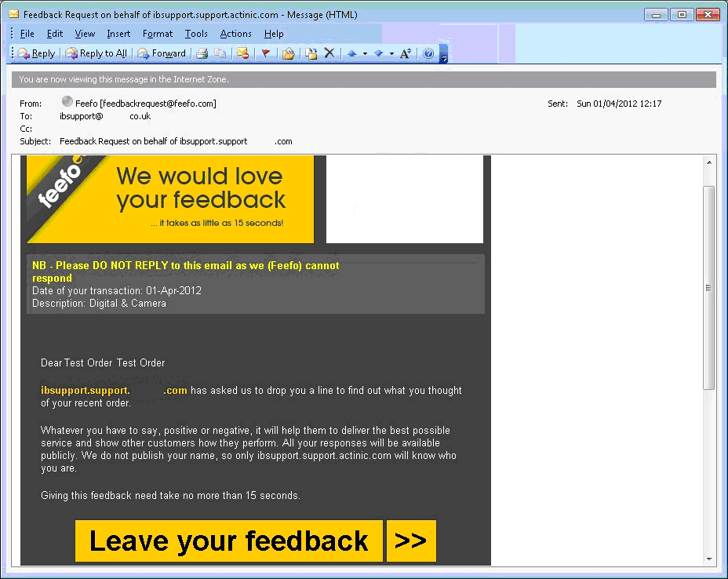The image size is (728, 579).
Task: Expand the previous item arrow dropdown
Action: point(365,53)
